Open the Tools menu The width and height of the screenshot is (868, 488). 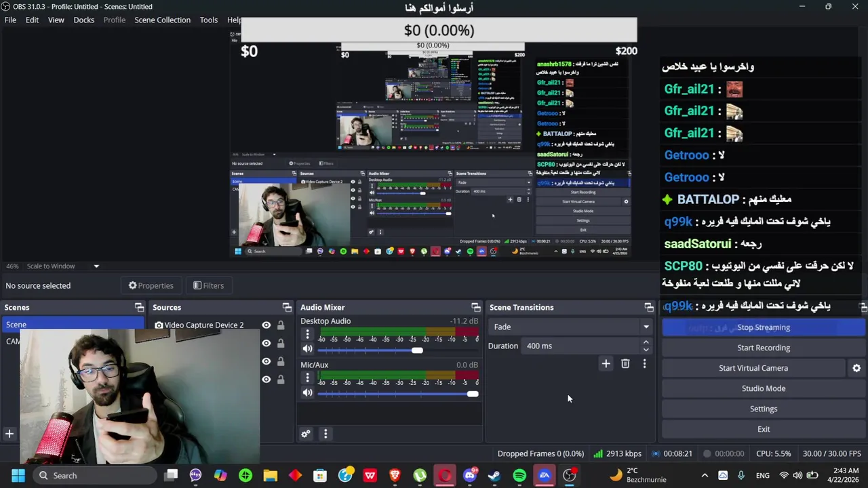209,20
